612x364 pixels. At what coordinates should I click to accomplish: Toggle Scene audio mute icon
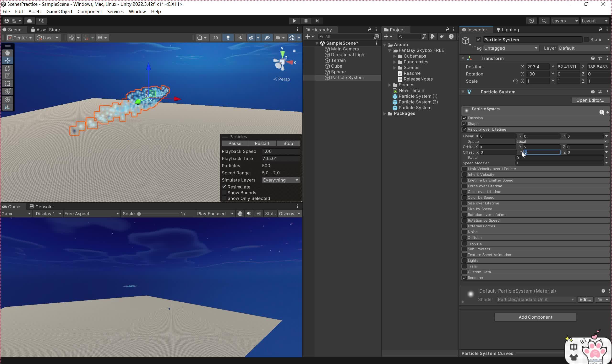(240, 38)
